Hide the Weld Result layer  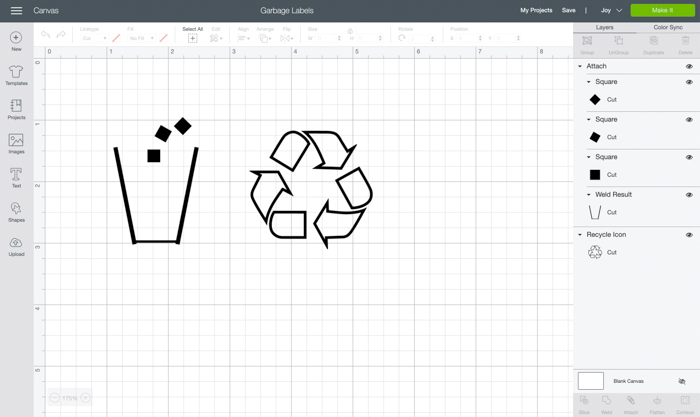(x=689, y=195)
